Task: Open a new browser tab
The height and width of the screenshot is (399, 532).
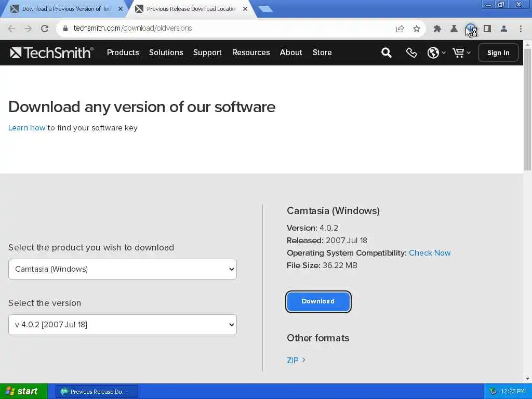Action: pyautogui.click(x=265, y=9)
